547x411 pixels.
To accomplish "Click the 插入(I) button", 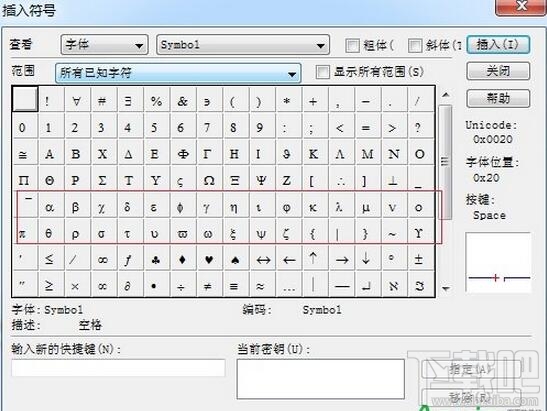I will (498, 44).
